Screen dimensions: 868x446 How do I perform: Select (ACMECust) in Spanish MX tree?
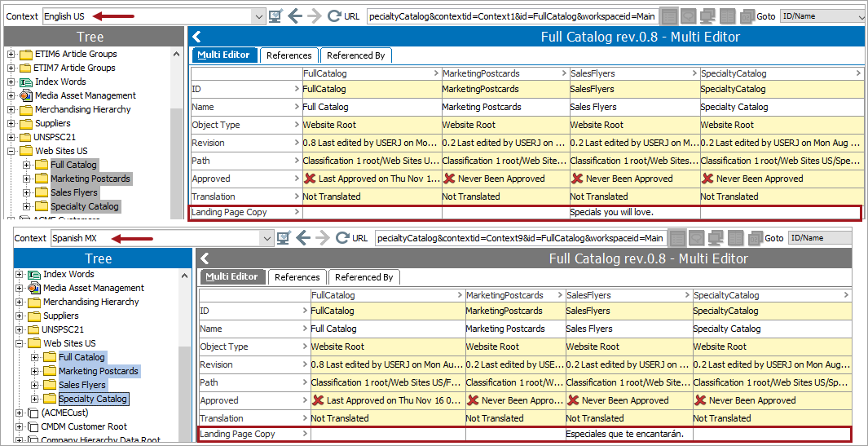click(x=64, y=413)
